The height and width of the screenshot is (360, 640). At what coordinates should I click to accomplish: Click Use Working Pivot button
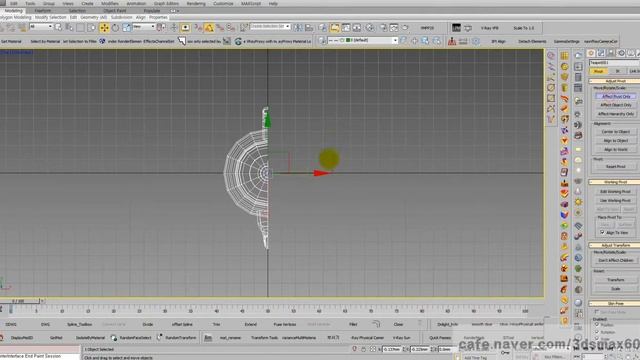(616, 200)
